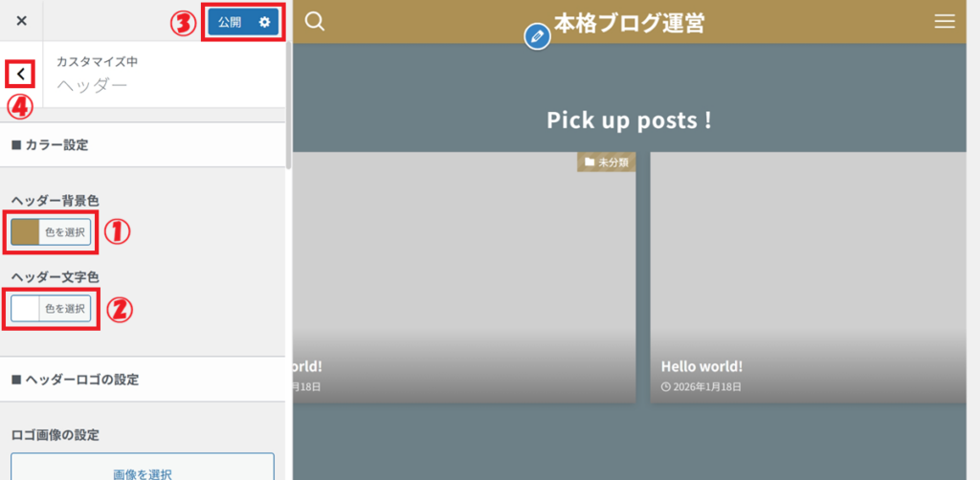Viewport: 980px width, 480px height.
Task: Open 色を選択 for ヘッダー文字色
Action: point(65,309)
